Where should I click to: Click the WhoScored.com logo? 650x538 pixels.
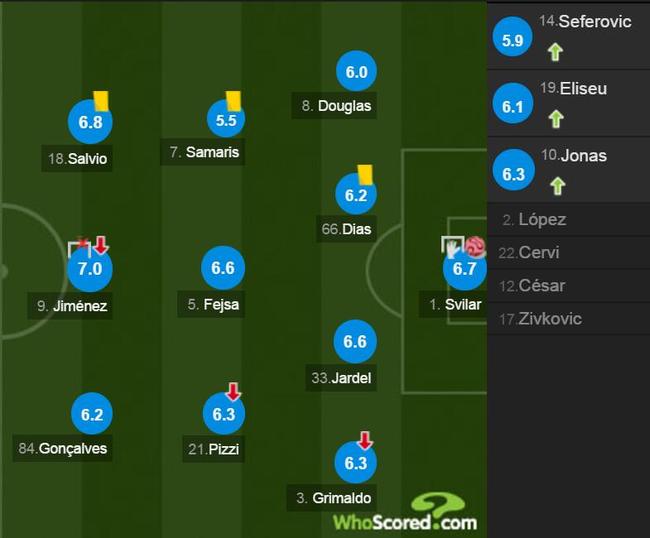click(405, 513)
